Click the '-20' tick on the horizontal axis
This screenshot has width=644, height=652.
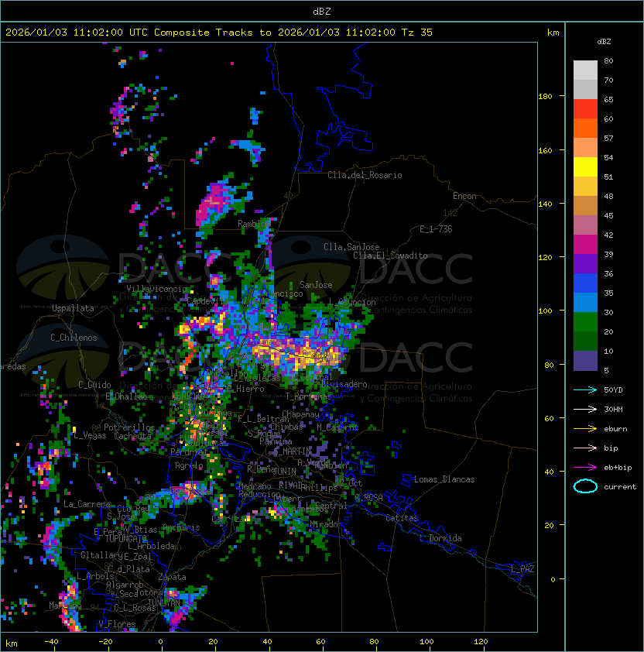point(105,642)
